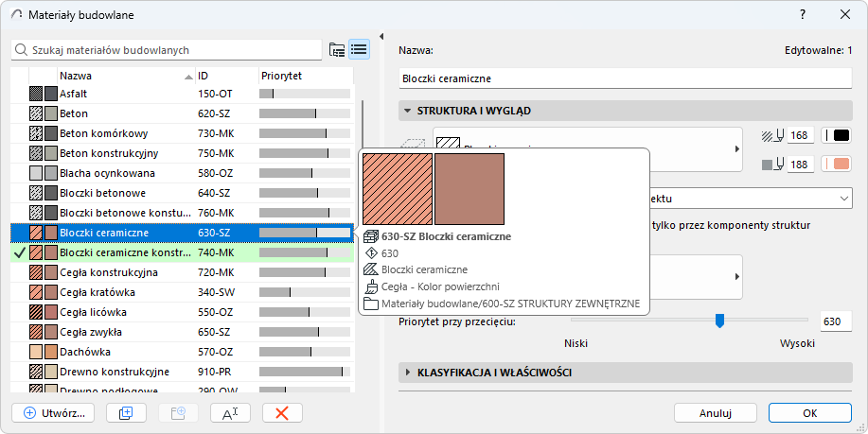Switch to flat list view icon
Viewport: 868px width, 434px height.
tap(359, 49)
